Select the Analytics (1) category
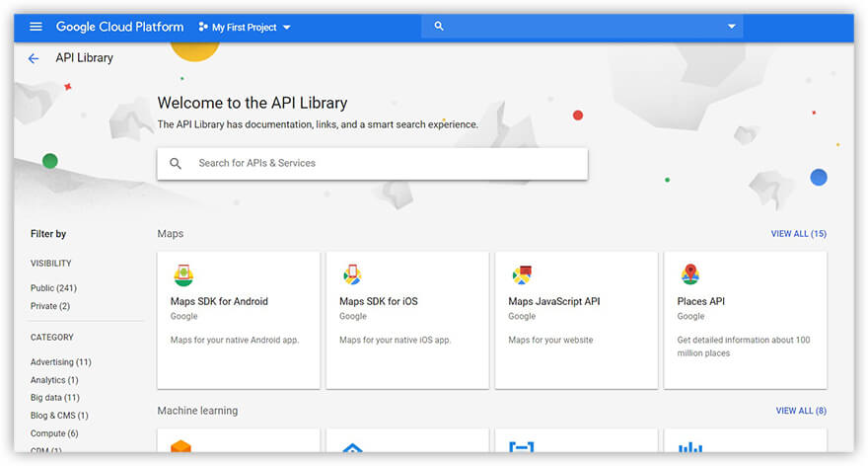This screenshot has height=466, width=868. pyautogui.click(x=54, y=380)
